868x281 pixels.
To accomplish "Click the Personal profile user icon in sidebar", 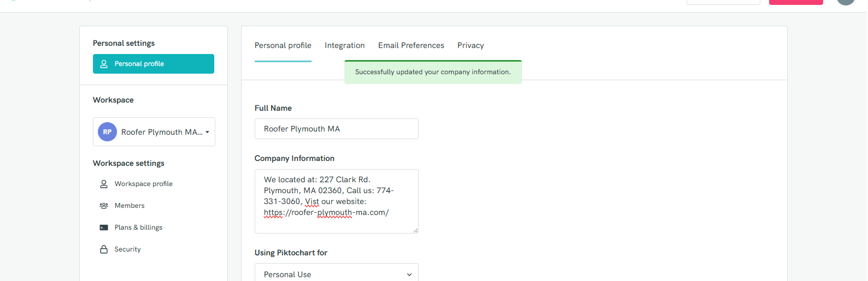I will 104,64.
